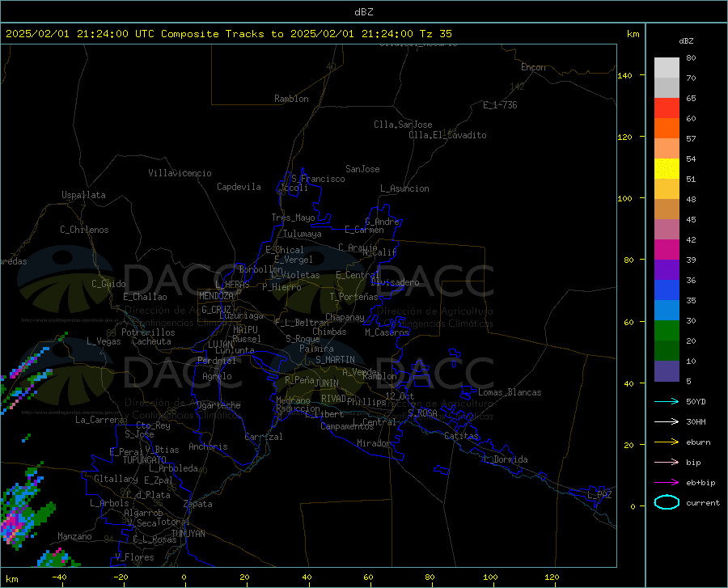The image size is (728, 588).
Task: Click the Zapata map label
Action: (x=198, y=504)
